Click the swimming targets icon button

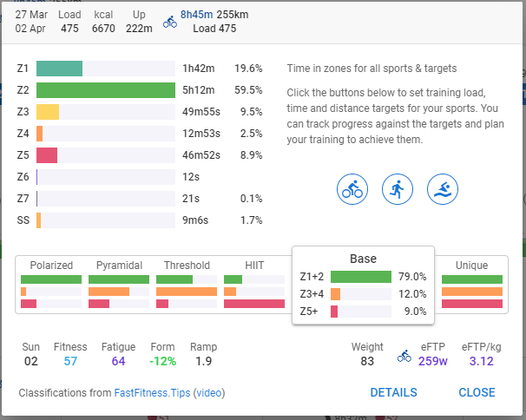pos(443,189)
